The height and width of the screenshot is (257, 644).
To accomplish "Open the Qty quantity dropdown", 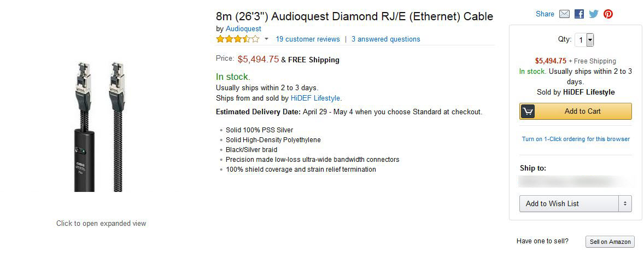I will point(584,39).
